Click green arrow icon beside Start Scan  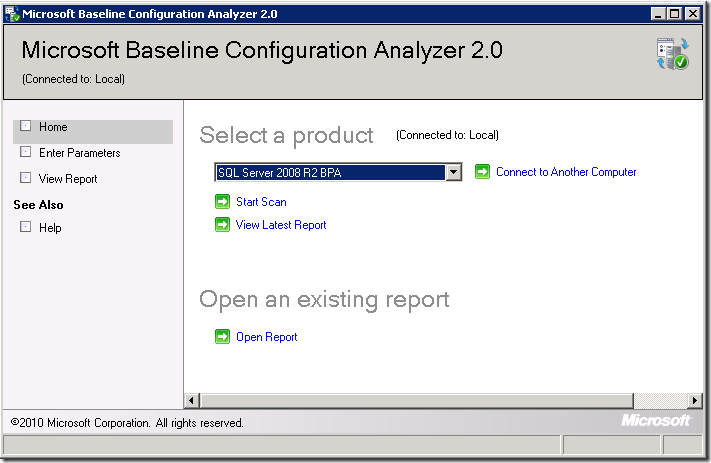[222, 202]
